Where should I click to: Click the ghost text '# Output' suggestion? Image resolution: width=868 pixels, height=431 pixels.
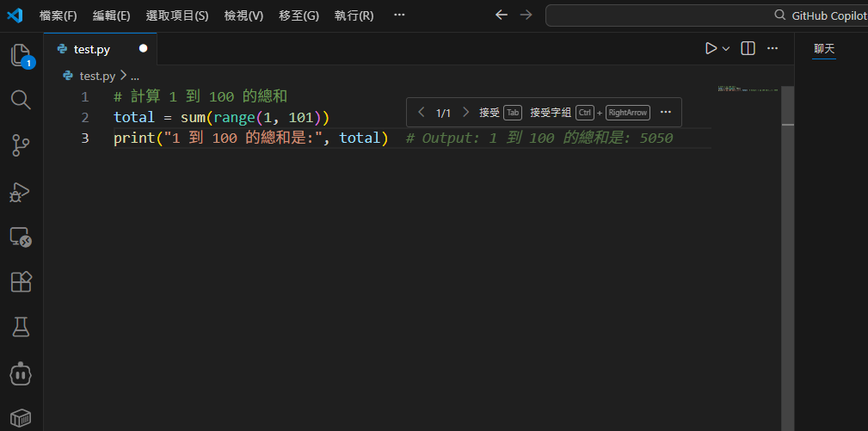539,139
